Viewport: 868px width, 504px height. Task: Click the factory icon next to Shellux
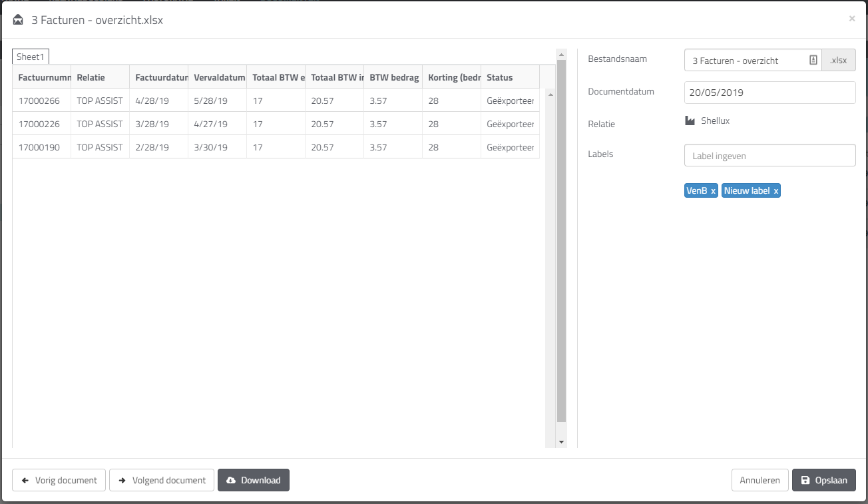click(x=690, y=121)
